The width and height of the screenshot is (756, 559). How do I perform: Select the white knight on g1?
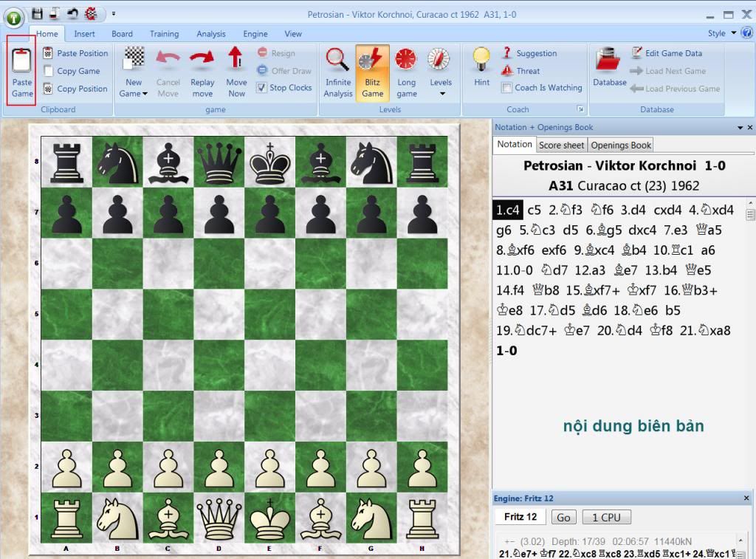371,518
